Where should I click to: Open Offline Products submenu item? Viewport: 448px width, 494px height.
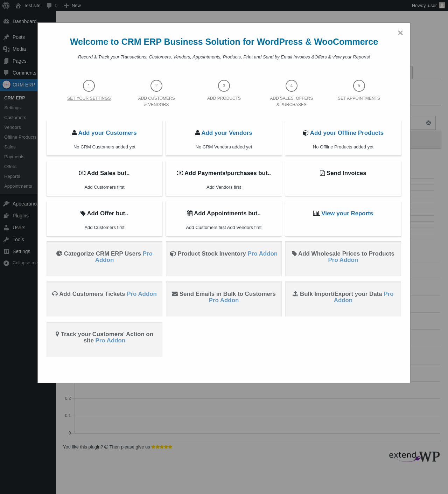tap(20, 137)
